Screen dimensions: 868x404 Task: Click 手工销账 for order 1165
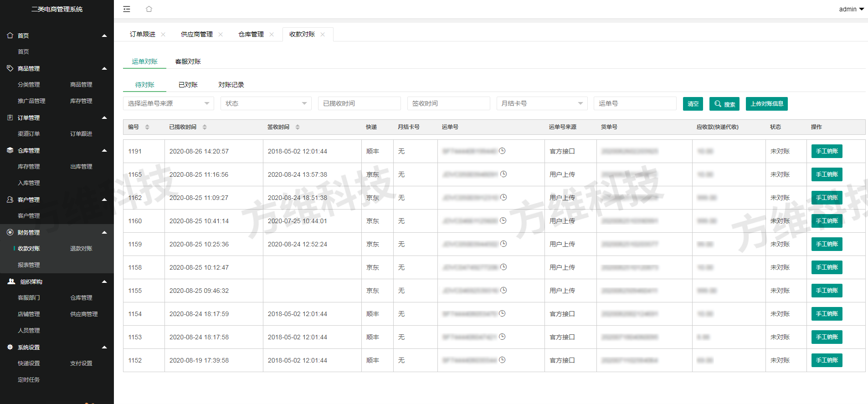(827, 174)
